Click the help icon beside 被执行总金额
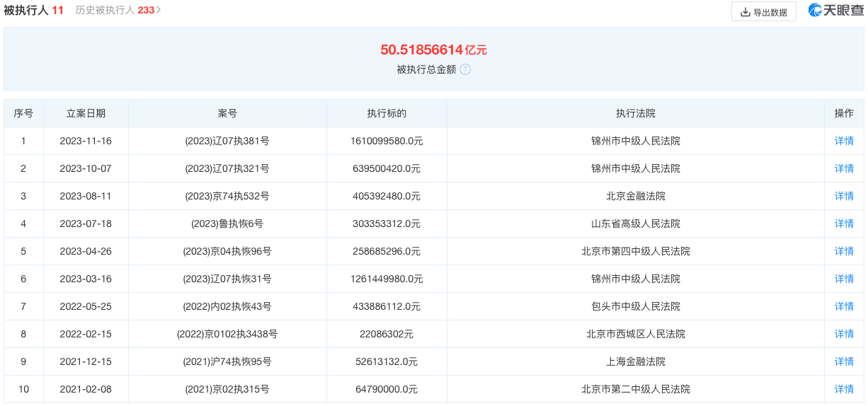 (465, 69)
